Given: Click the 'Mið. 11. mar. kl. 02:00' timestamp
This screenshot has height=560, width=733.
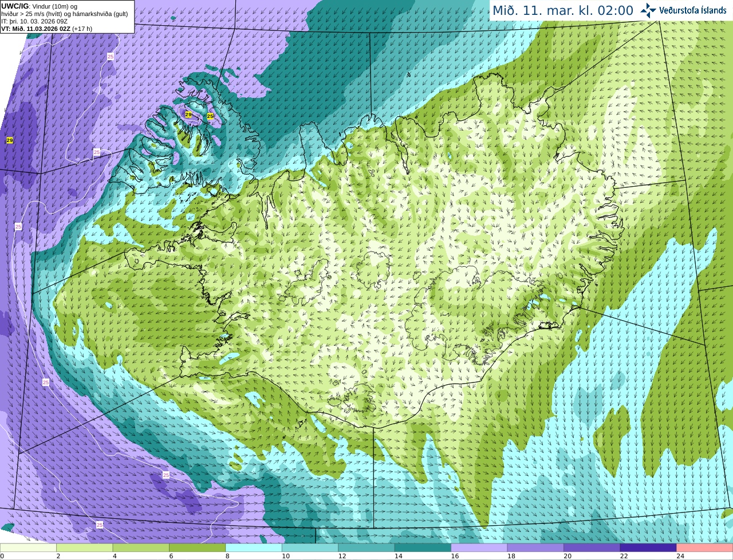Looking at the screenshot, I should click(563, 10).
